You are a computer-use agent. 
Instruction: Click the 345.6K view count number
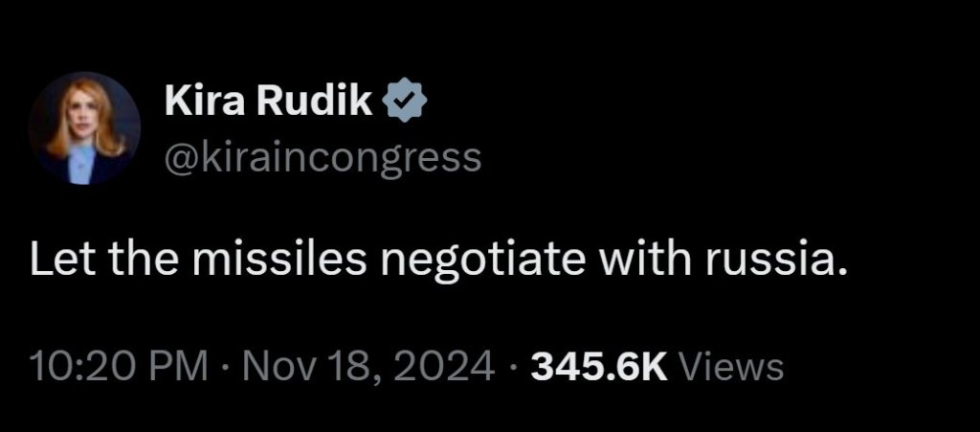pyautogui.click(x=601, y=366)
